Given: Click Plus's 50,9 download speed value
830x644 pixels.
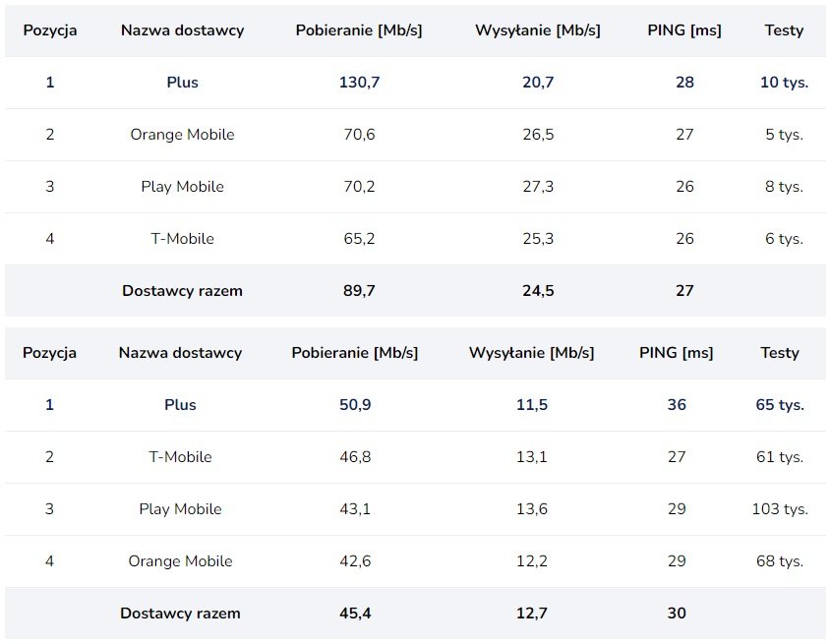Looking at the screenshot, I should [x=355, y=405].
